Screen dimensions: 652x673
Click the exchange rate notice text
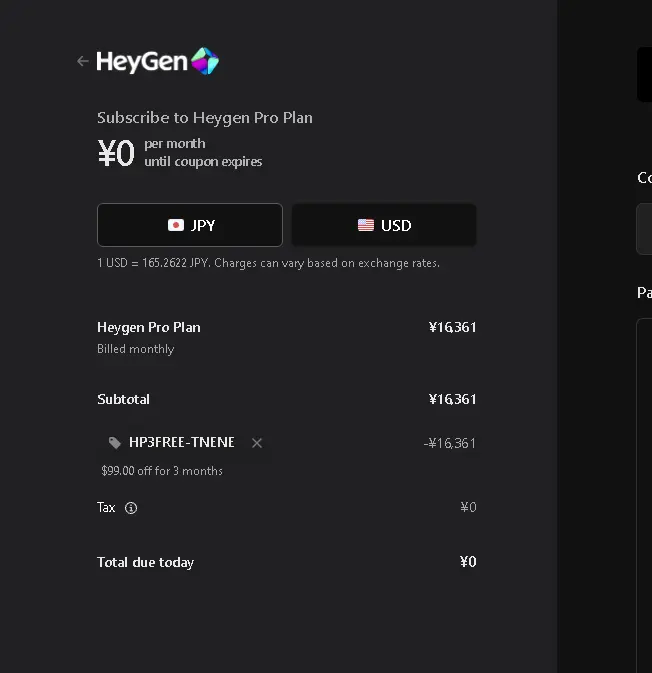click(x=268, y=263)
